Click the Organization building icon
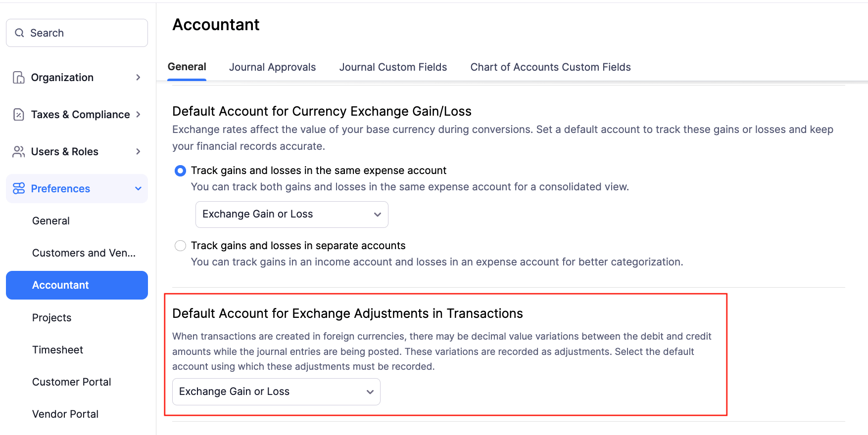This screenshot has height=435, width=868. coord(18,77)
